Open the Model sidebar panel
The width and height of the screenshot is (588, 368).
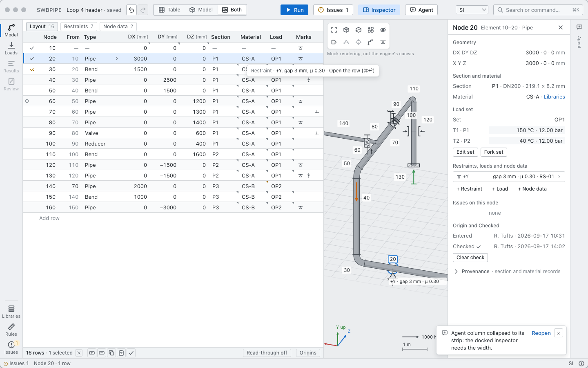tap(11, 30)
